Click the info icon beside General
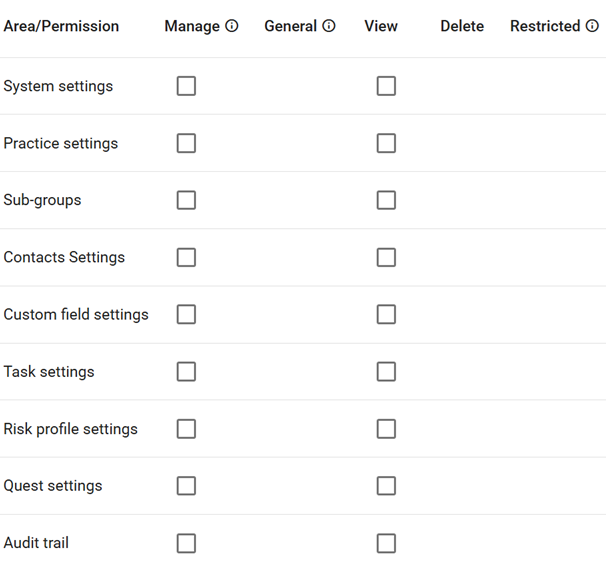The height and width of the screenshot is (564, 609). click(x=329, y=27)
